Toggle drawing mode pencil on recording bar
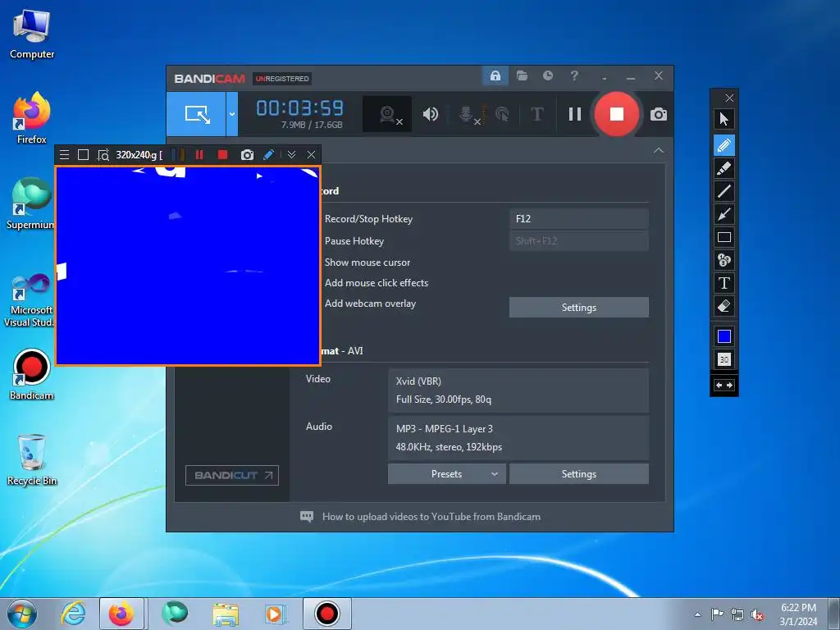The width and height of the screenshot is (840, 630). pos(269,155)
